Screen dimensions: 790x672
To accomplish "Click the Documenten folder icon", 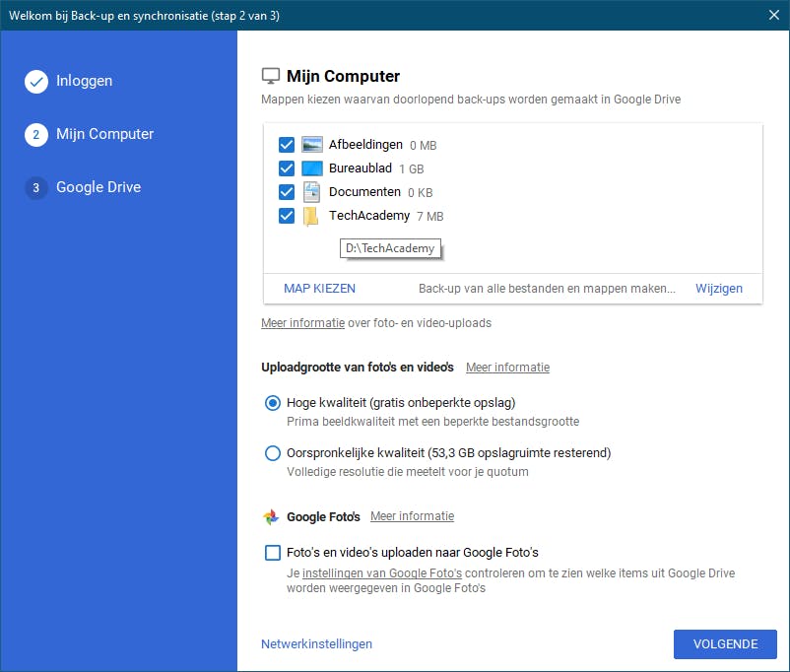I will 312,192.
